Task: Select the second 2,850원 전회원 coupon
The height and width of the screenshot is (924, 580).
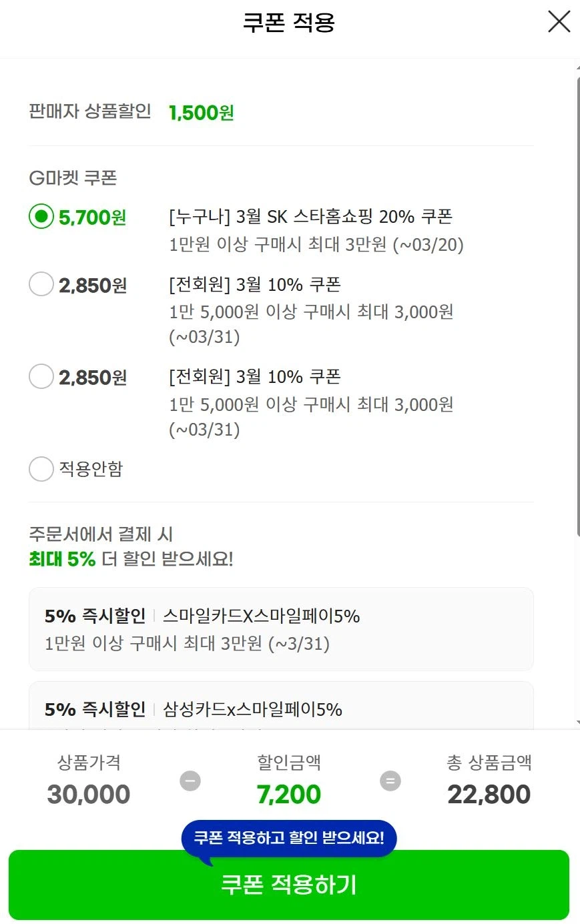Action: pyautogui.click(x=41, y=376)
